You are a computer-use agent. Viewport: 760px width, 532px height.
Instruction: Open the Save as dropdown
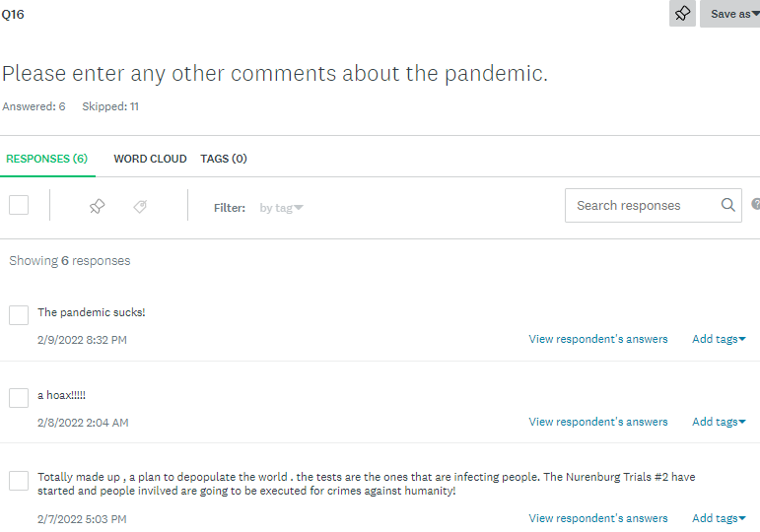(729, 14)
